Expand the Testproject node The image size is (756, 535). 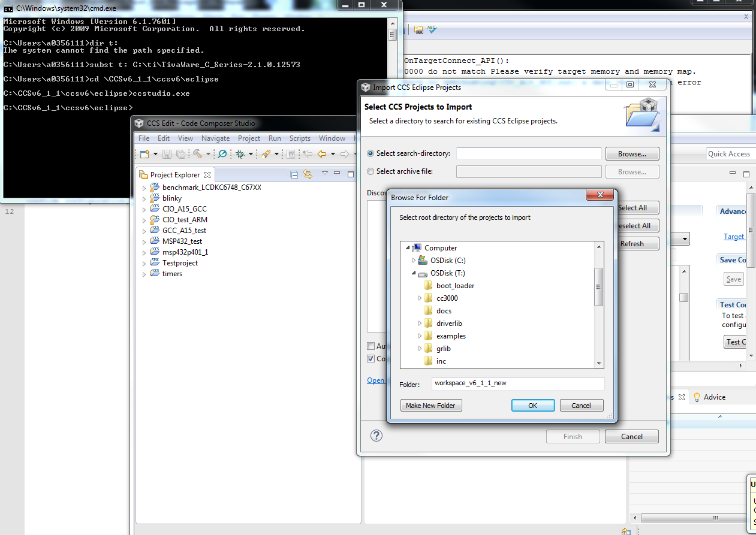144,263
